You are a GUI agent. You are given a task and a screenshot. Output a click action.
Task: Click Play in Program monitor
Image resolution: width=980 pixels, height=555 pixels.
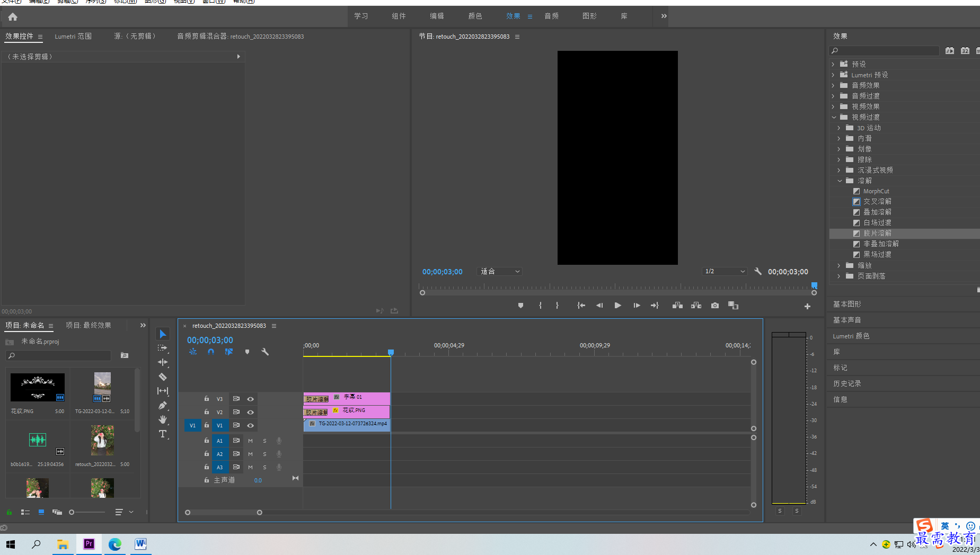pos(617,306)
